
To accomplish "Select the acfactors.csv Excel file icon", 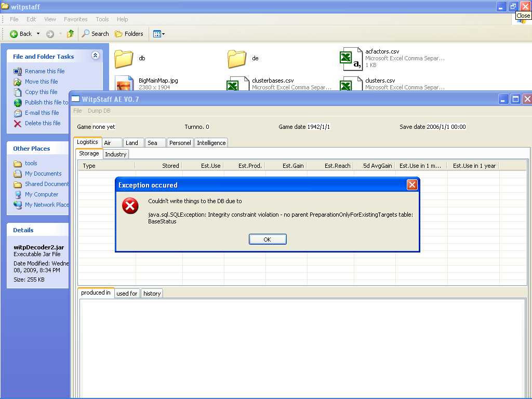I will point(351,58).
